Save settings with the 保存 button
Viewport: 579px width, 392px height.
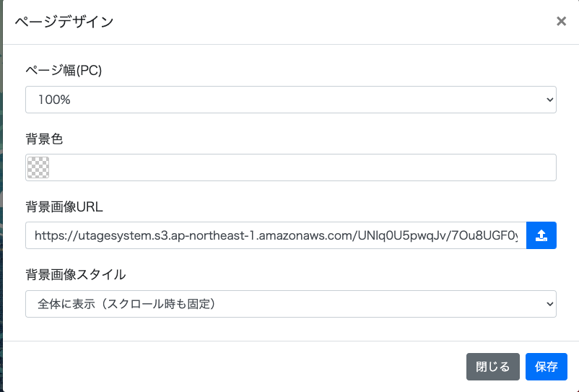click(546, 367)
